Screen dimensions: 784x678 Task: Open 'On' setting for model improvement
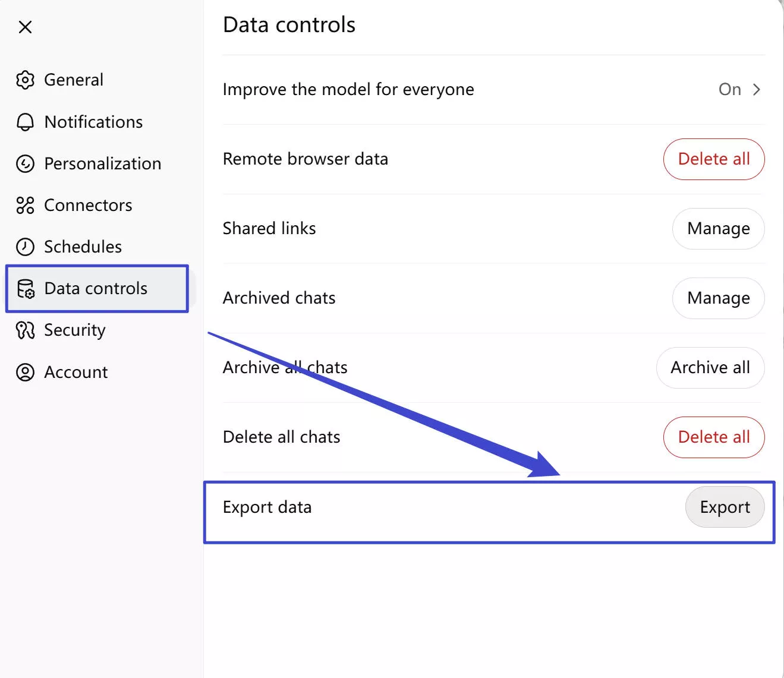coord(729,90)
